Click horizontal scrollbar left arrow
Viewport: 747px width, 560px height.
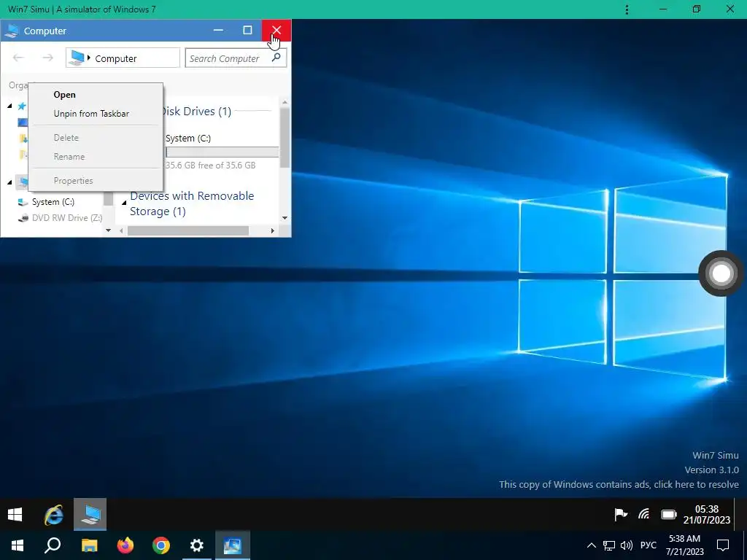coord(121,231)
